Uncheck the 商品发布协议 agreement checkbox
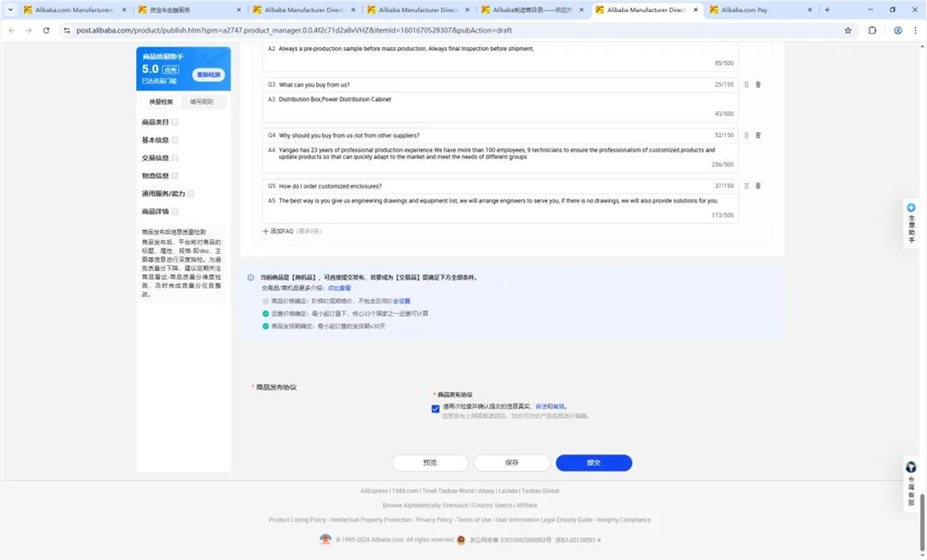Screen dimensions: 927x560 436,408
